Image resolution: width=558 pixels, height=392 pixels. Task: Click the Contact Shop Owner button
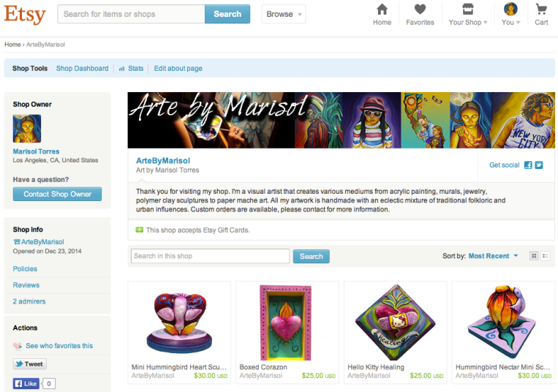point(57,194)
